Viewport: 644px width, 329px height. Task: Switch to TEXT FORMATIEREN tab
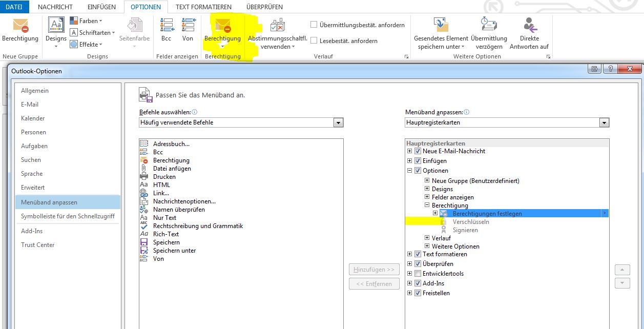click(204, 7)
